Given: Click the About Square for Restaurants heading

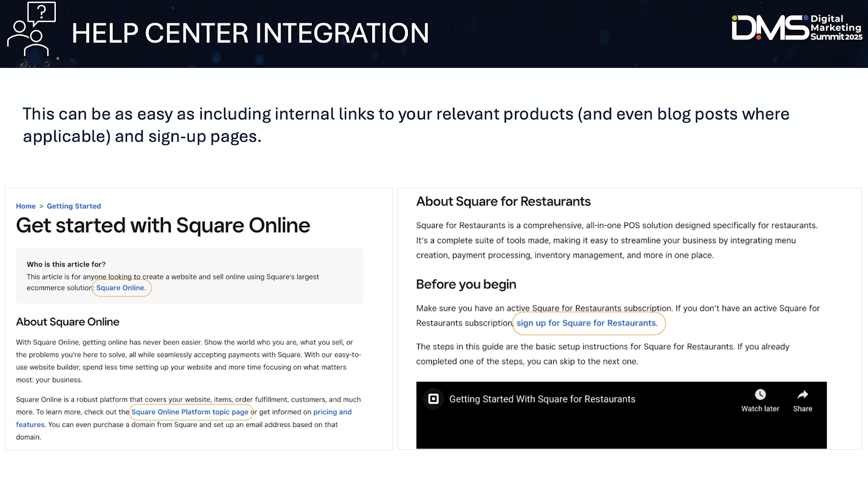Looking at the screenshot, I should [503, 201].
